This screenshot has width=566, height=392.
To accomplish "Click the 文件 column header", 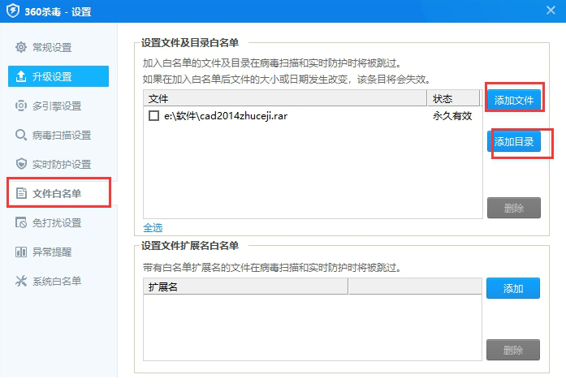I will point(285,98).
